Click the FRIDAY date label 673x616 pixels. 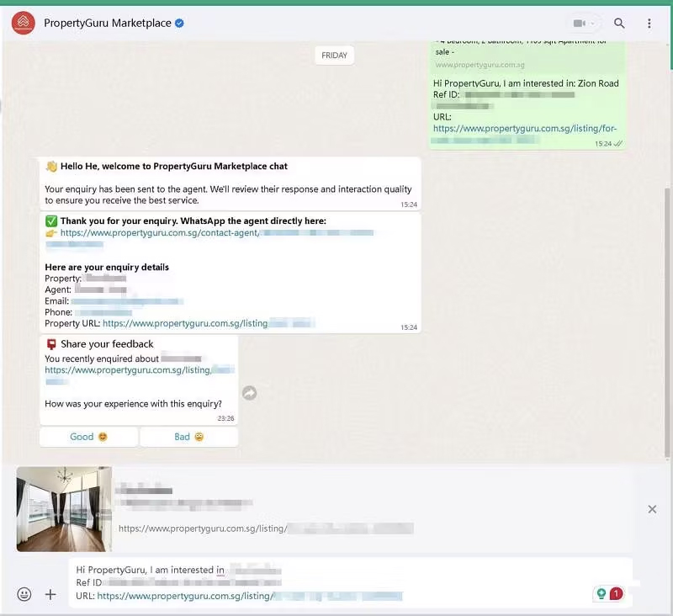pos(334,56)
